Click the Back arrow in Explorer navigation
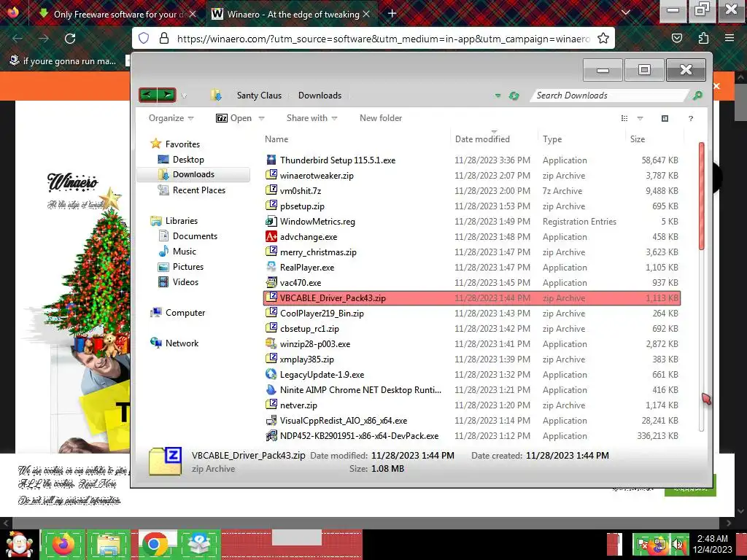This screenshot has width=747, height=560. tap(147, 96)
